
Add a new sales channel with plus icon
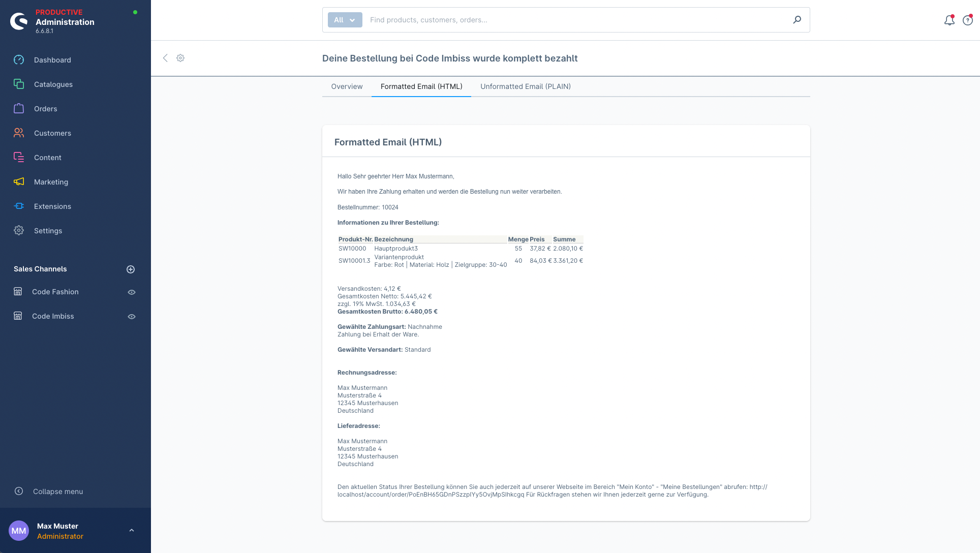click(131, 269)
